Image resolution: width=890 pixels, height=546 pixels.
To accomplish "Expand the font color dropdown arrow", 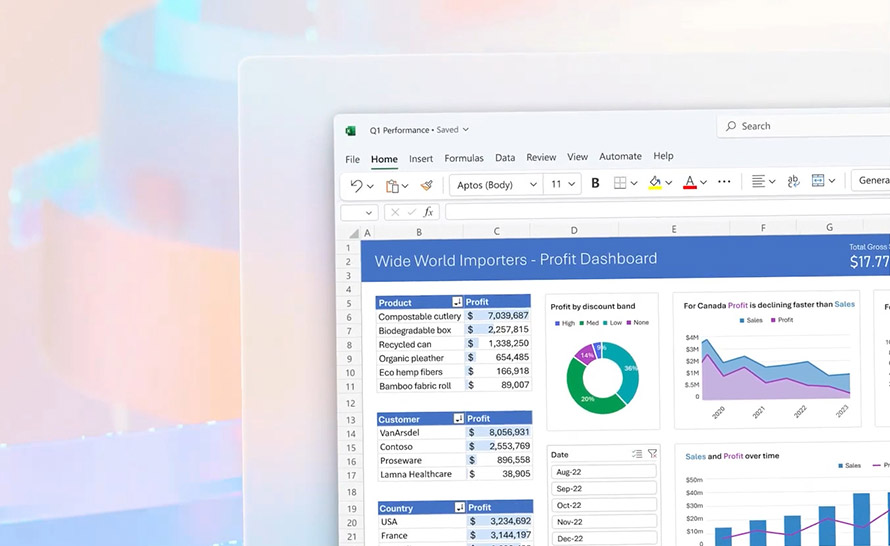I will click(x=703, y=182).
